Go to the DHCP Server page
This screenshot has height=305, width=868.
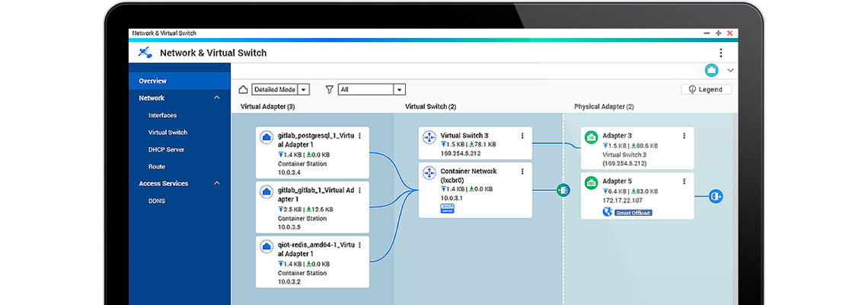[x=166, y=149]
